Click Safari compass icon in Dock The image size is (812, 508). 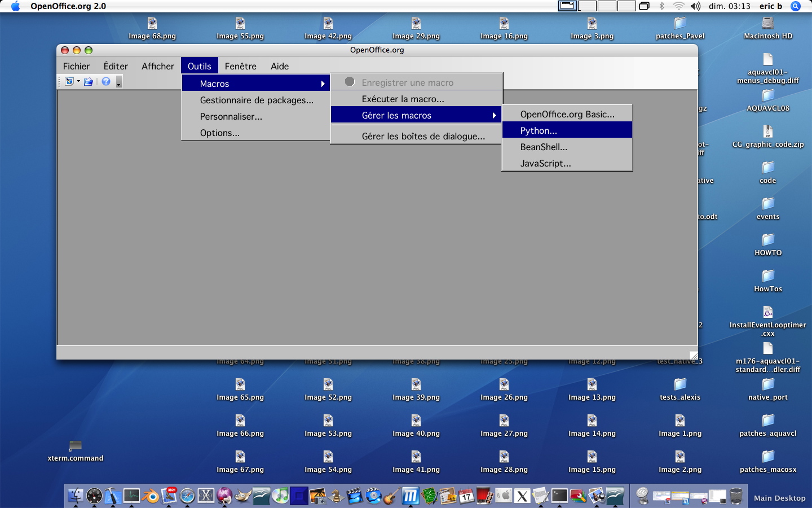[x=187, y=496]
